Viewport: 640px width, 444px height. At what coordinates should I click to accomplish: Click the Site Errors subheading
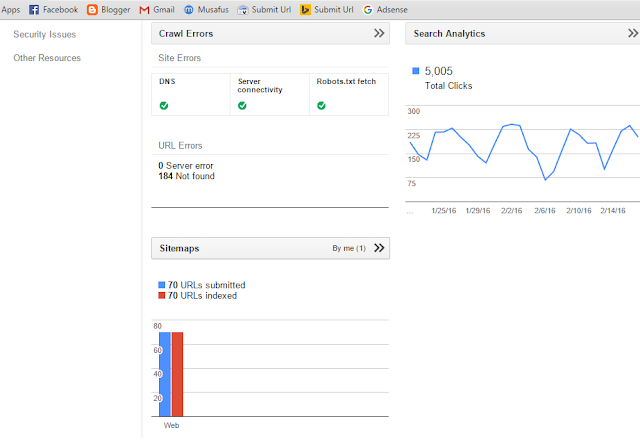pyautogui.click(x=180, y=58)
